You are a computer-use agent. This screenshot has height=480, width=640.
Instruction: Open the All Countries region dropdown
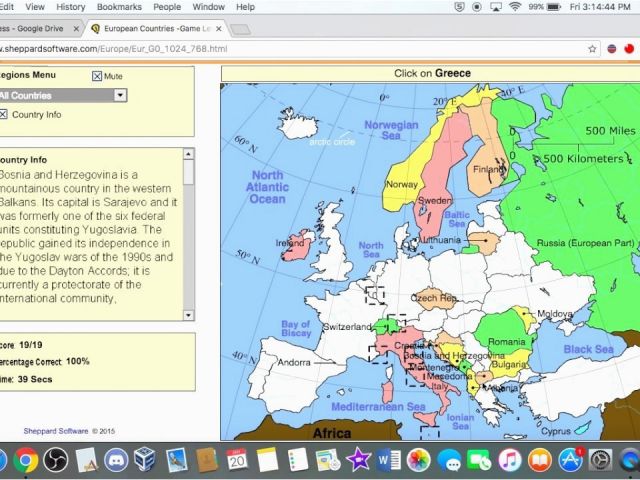63,96
